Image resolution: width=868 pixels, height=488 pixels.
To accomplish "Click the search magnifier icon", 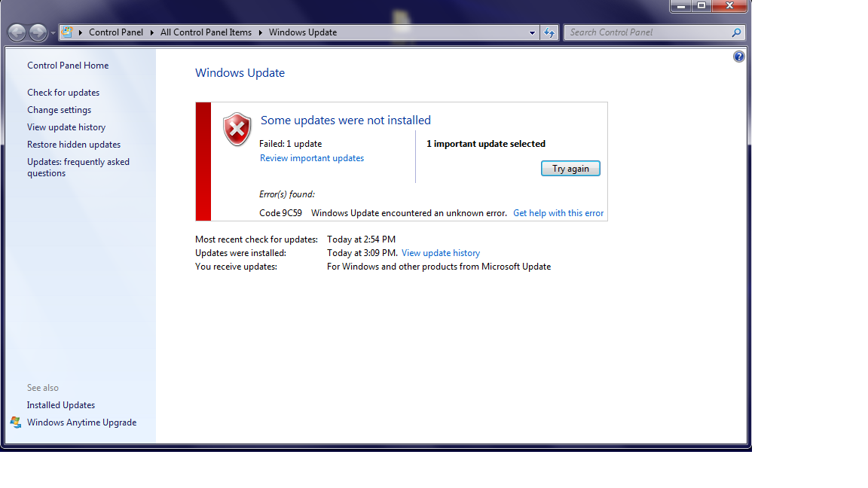I will [x=736, y=32].
